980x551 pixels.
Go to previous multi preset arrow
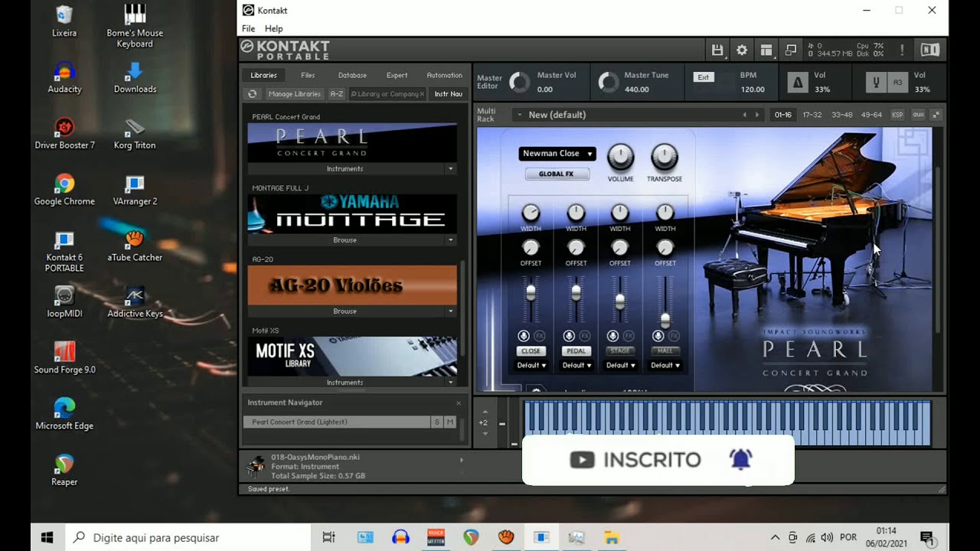click(x=744, y=115)
